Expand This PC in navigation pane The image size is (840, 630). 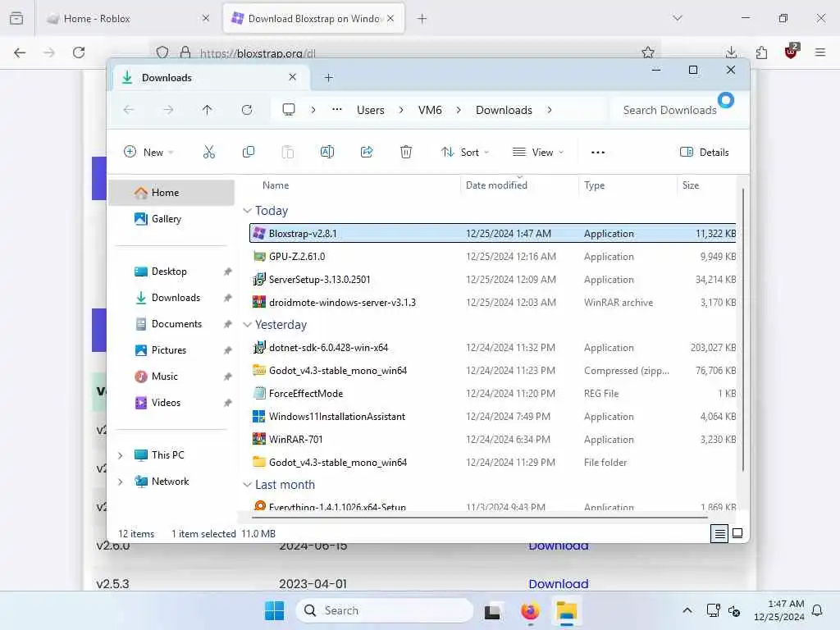click(121, 455)
